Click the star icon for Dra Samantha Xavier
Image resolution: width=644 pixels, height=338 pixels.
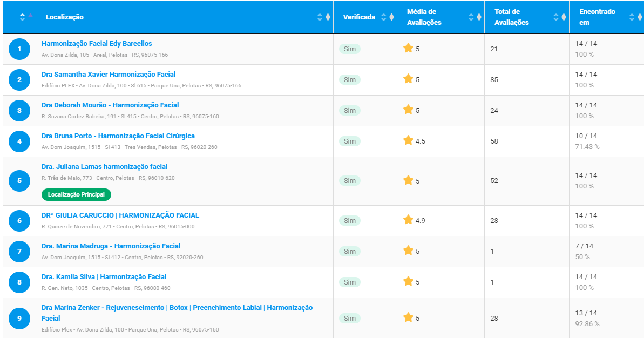408,79
